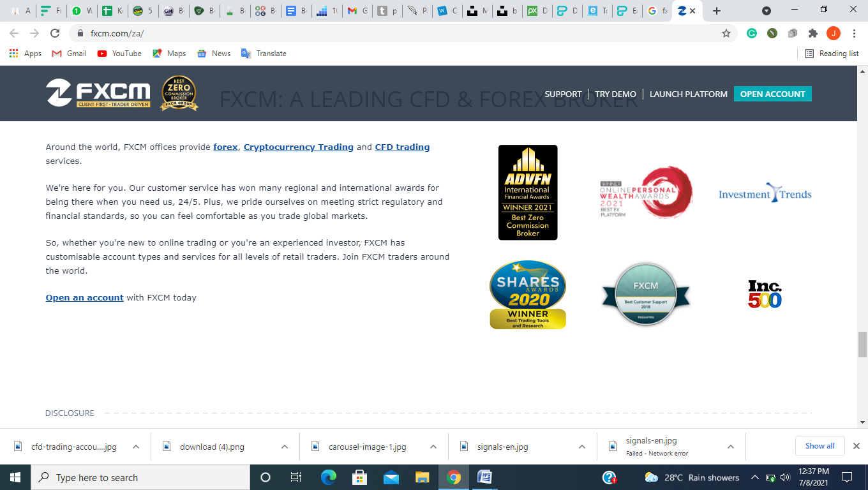This screenshot has width=868, height=490.
Task: Open a new browser tab
Action: point(717,11)
